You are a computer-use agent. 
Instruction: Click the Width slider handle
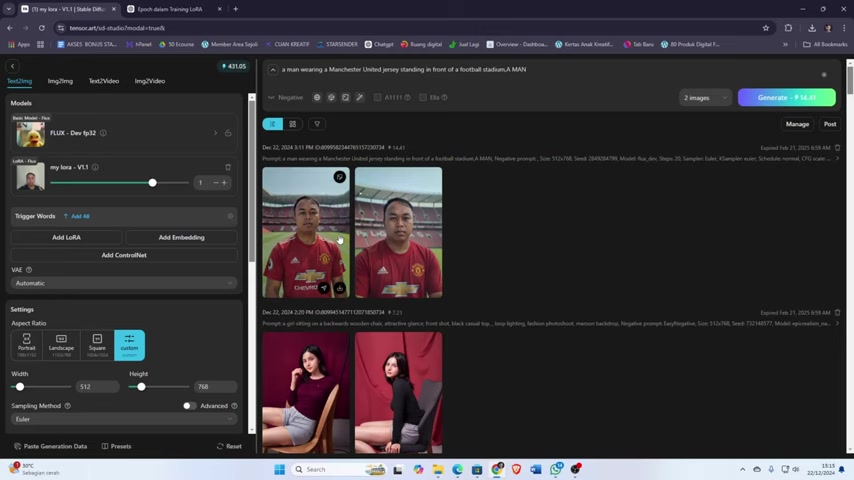(x=20, y=386)
